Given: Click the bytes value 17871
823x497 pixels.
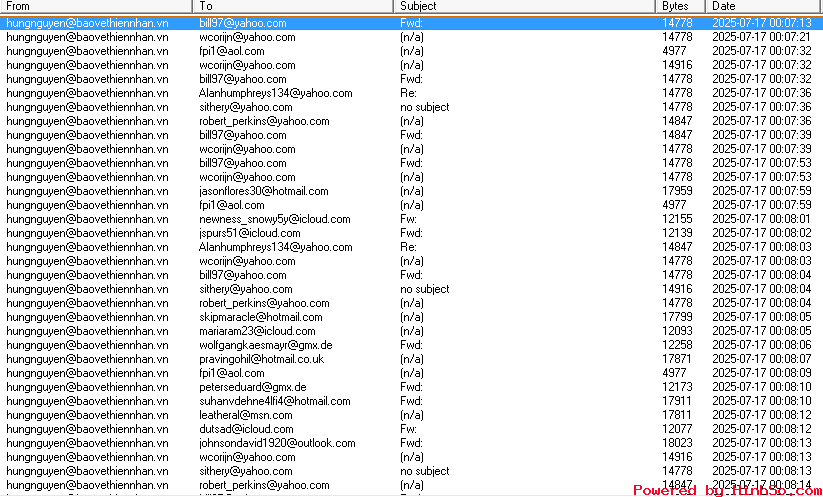Looking at the screenshot, I should (677, 359).
